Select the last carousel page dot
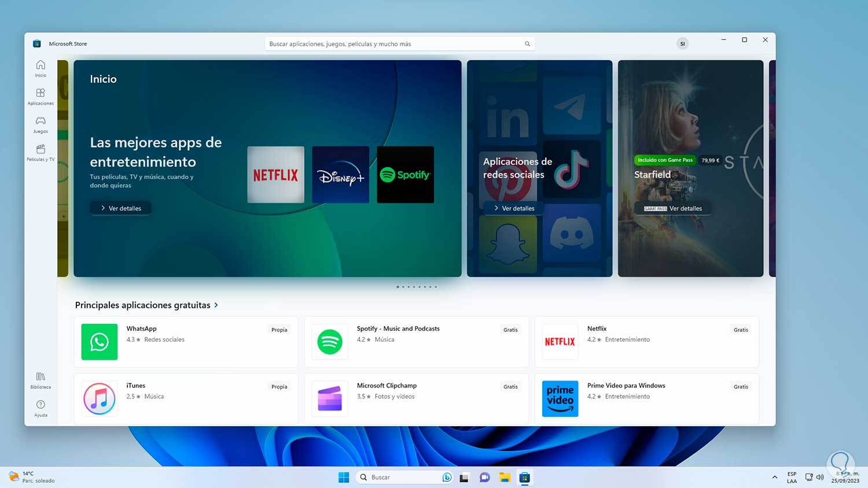868x488 pixels. (x=436, y=287)
